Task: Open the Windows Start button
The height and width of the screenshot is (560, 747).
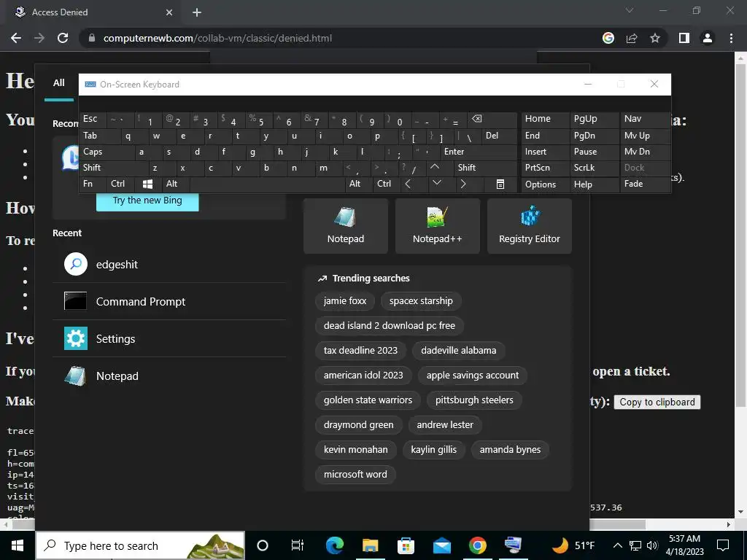Action: tap(18, 545)
